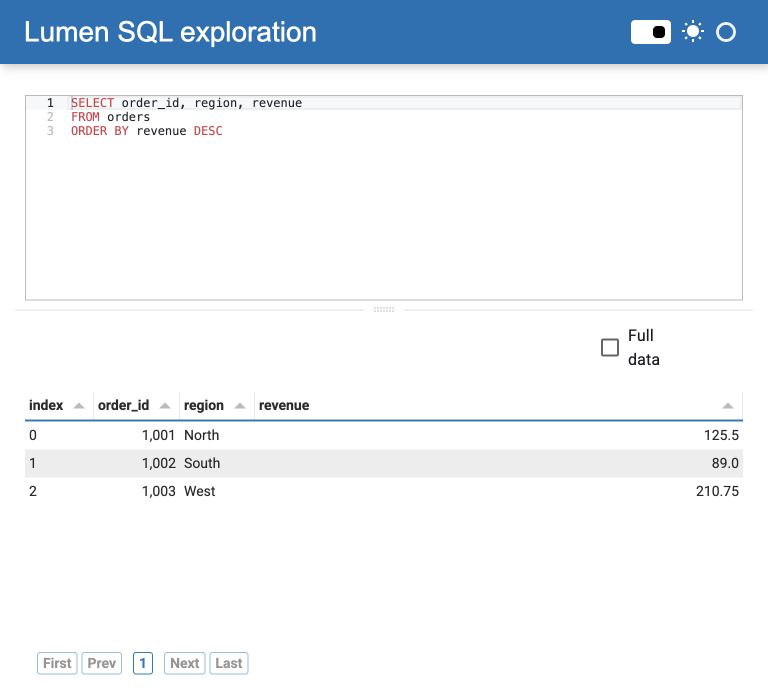Sort by revenue column arrow
This screenshot has height=700, width=768.
click(728, 406)
